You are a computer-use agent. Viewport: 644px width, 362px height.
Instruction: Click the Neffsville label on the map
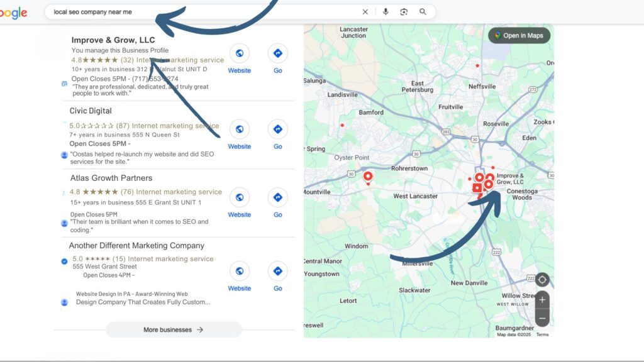pos(482,87)
